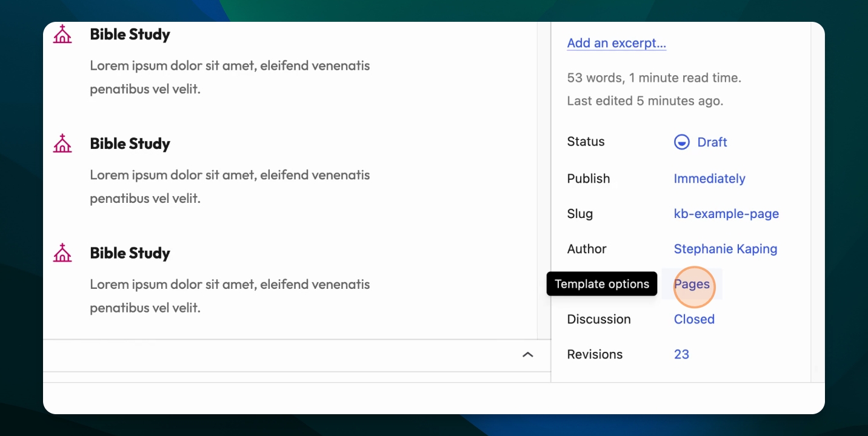Viewport: 868px width, 436px height.
Task: Click the 'Last edited 5 minutes ago.' text
Action: 645,101
